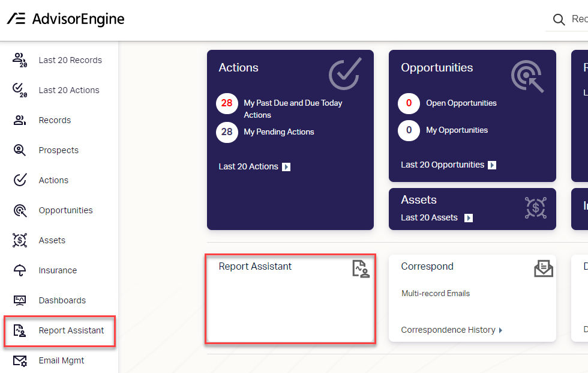Image resolution: width=588 pixels, height=373 pixels.
Task: Click the Assets dollar icon in sidebar
Action: 19,240
